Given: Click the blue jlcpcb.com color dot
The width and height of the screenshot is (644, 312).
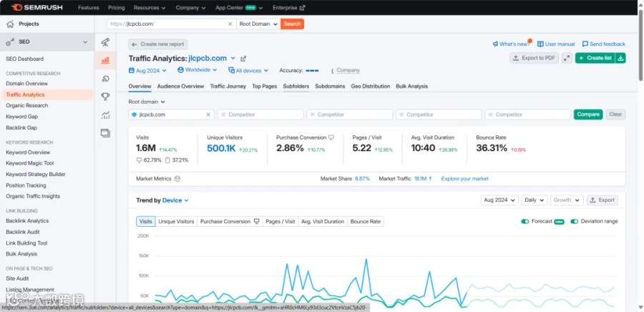Looking at the screenshot, I should point(134,114).
